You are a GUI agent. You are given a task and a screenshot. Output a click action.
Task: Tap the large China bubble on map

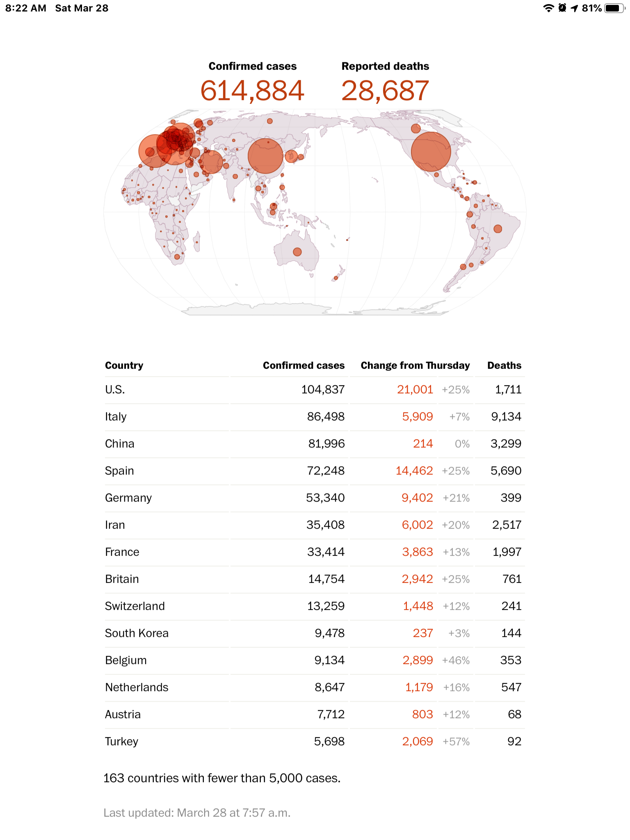click(x=265, y=156)
